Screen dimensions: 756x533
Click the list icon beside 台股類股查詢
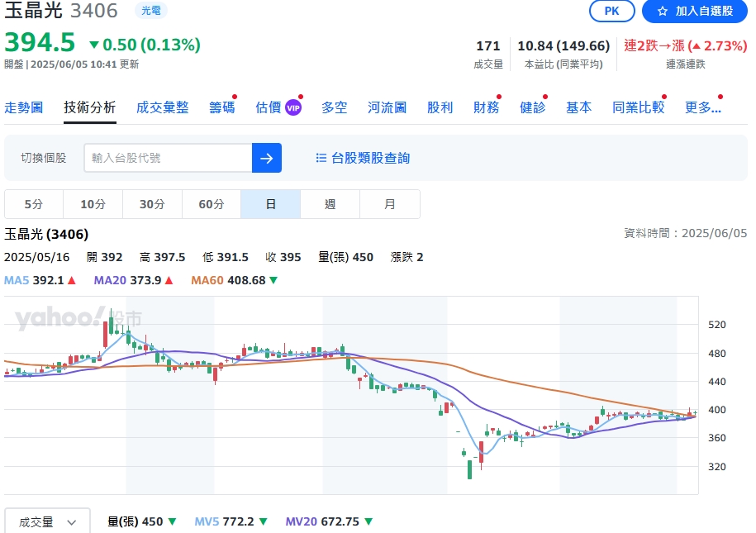click(x=321, y=158)
